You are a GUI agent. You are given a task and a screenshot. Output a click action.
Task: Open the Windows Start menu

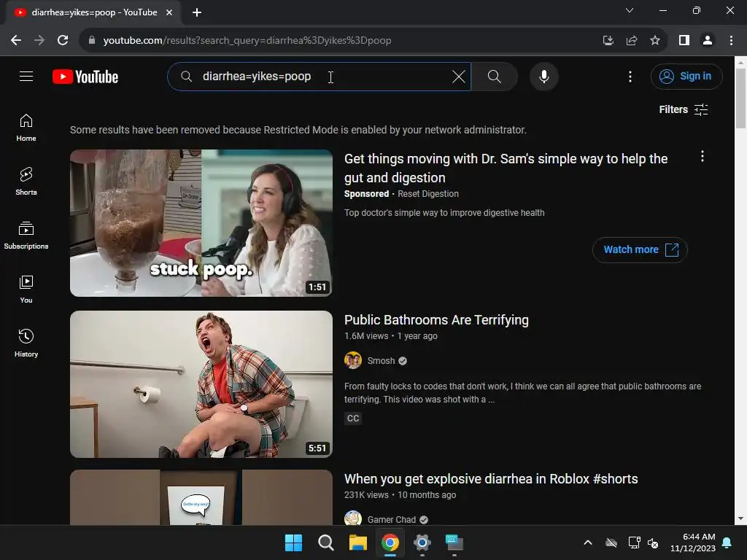[x=293, y=542]
